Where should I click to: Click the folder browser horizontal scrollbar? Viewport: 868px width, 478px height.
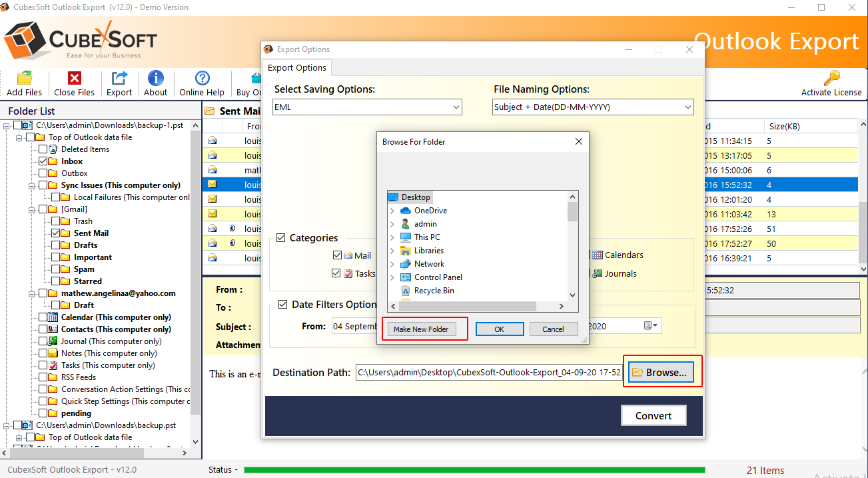(477, 306)
